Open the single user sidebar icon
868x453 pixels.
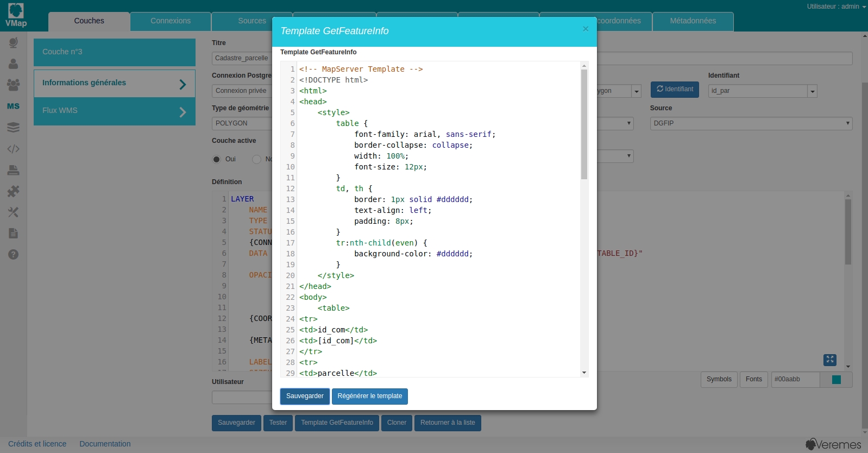pos(14,64)
